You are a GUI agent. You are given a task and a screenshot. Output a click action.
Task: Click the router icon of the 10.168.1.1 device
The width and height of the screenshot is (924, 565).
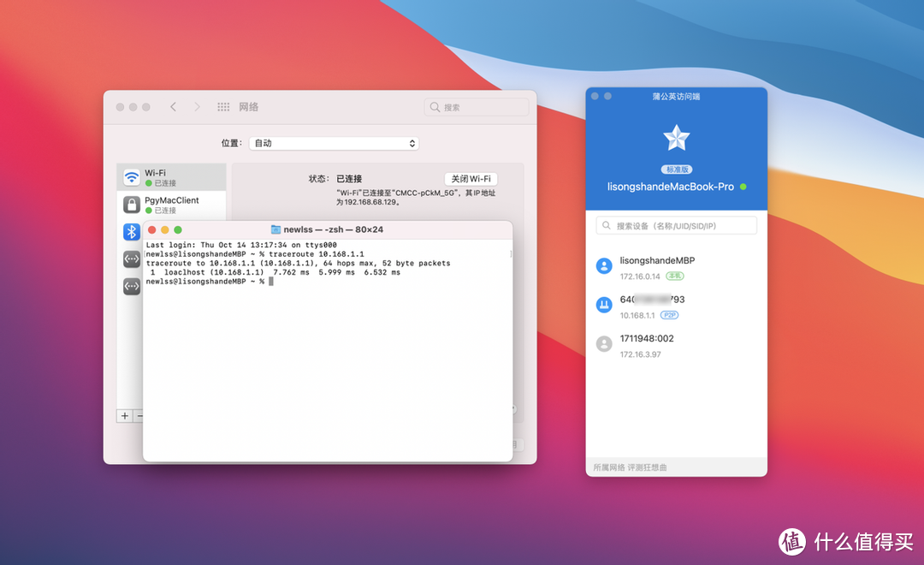click(604, 305)
